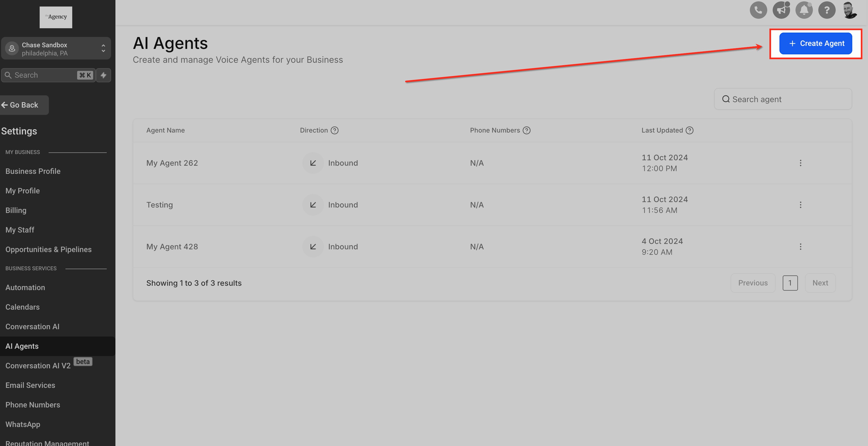This screenshot has height=446, width=868.
Task: Click the phone dialer icon in header
Action: point(758,10)
